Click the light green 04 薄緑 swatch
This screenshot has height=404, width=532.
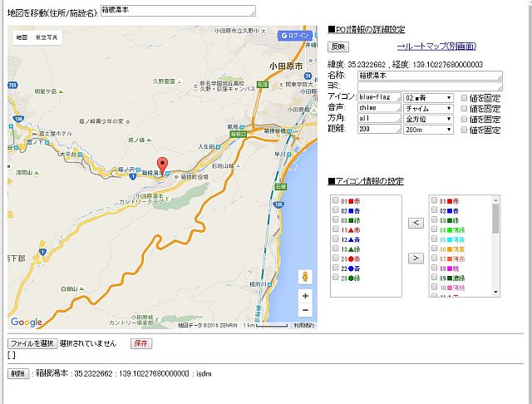coord(450,230)
